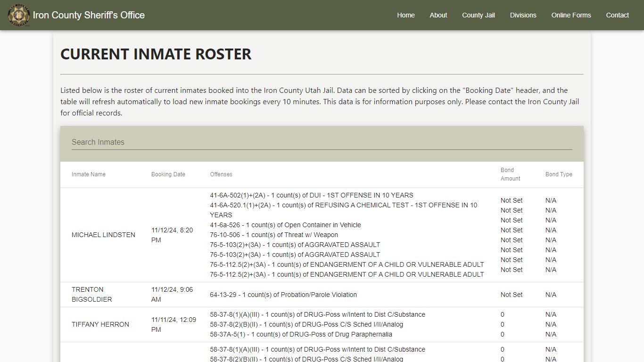Viewport: 644px width, 362px height.
Task: Click booking date 11/12/24, 8:20 PM
Action: pos(172,235)
